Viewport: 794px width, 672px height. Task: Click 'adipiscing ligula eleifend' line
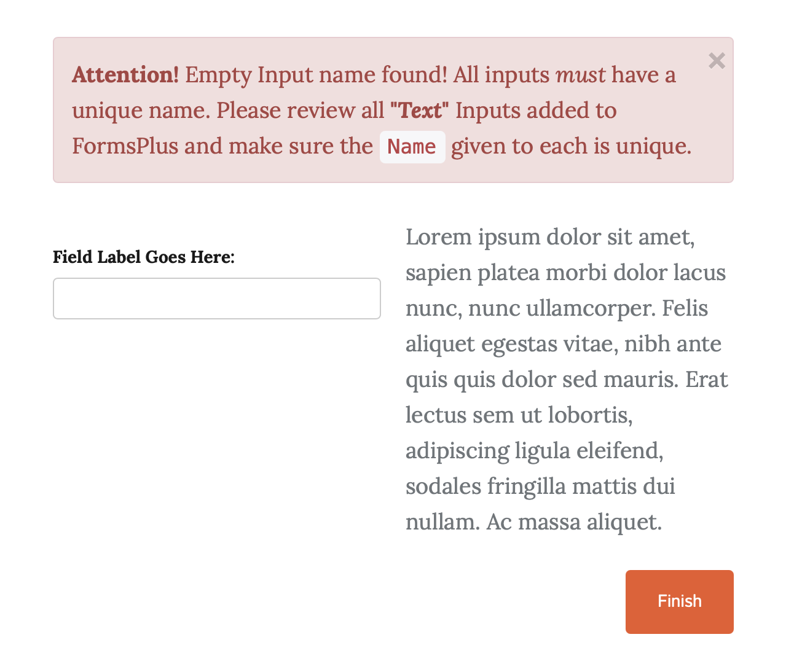pos(535,450)
